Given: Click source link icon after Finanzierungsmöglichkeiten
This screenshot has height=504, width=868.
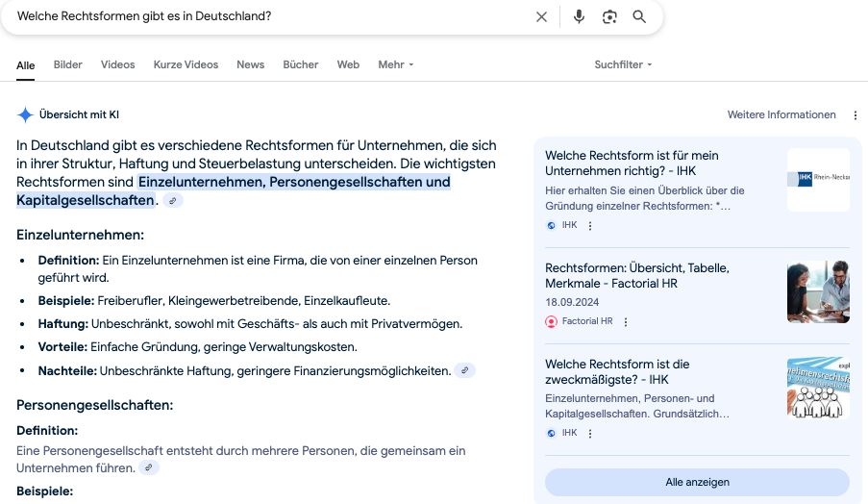Looking at the screenshot, I should click(465, 370).
